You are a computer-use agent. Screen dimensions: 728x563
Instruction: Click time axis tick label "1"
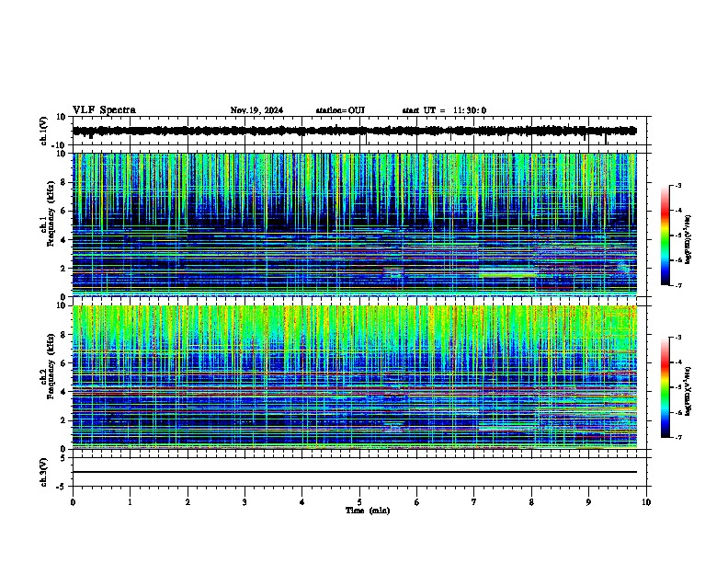[x=130, y=502]
